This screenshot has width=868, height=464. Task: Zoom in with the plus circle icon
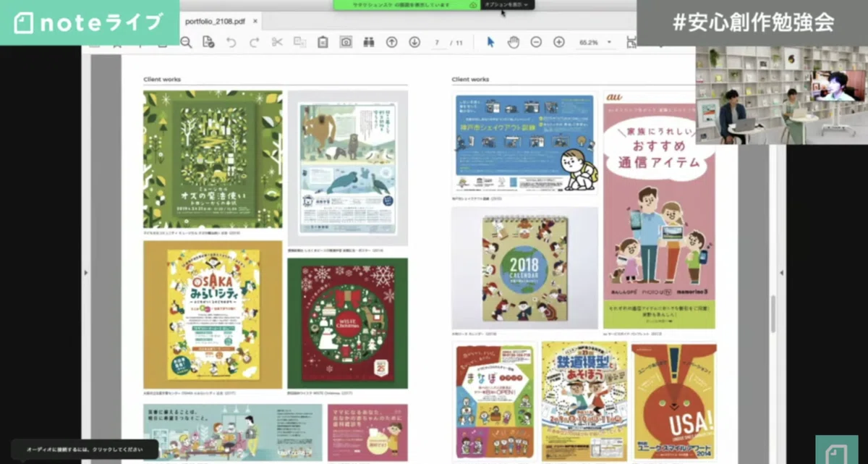(x=558, y=42)
